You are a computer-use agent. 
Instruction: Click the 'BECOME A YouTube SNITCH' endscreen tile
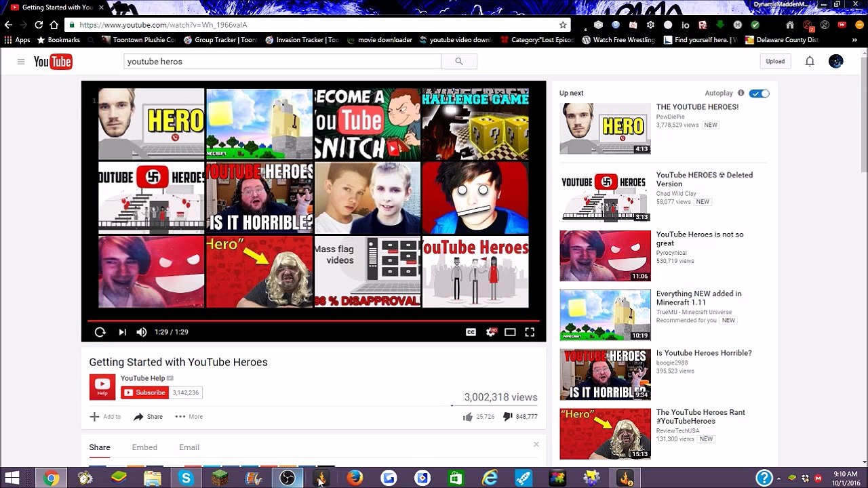[367, 124]
